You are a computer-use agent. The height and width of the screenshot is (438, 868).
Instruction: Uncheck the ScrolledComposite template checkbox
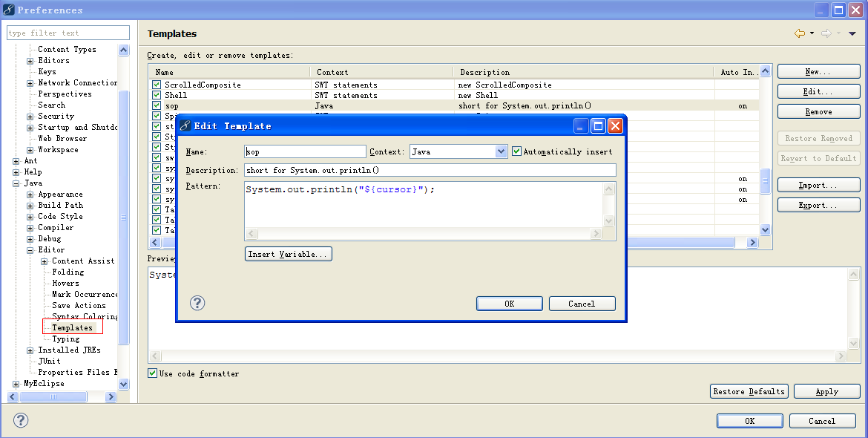pos(156,85)
